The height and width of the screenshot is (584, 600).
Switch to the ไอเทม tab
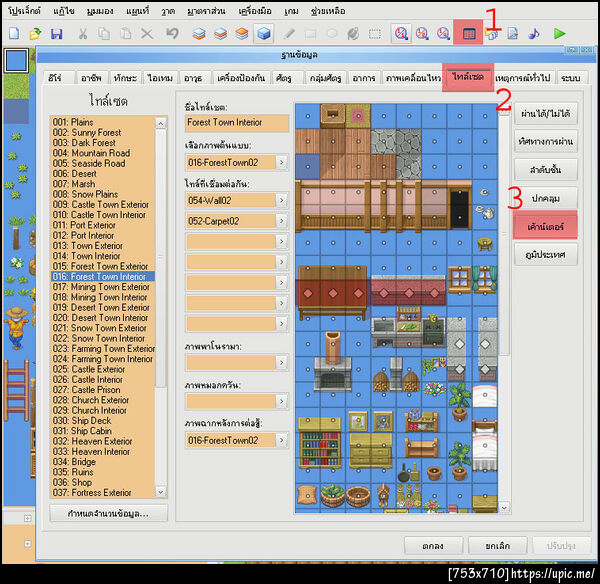161,78
